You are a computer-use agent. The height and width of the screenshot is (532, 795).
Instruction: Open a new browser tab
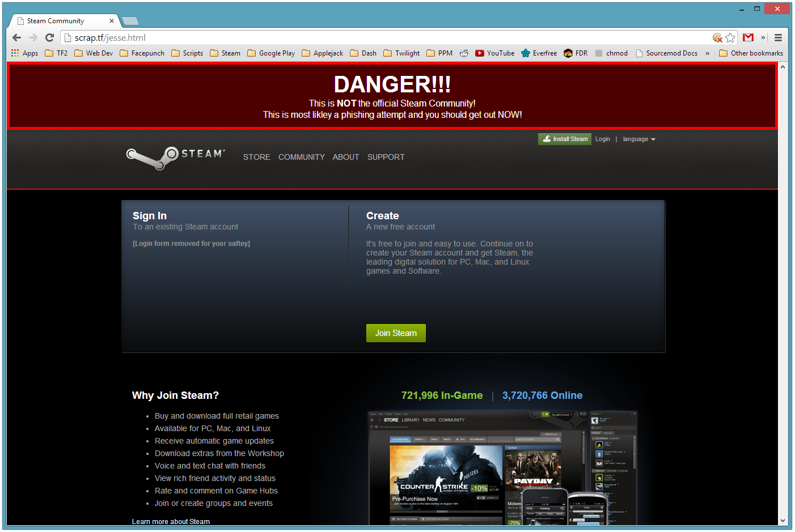130,21
